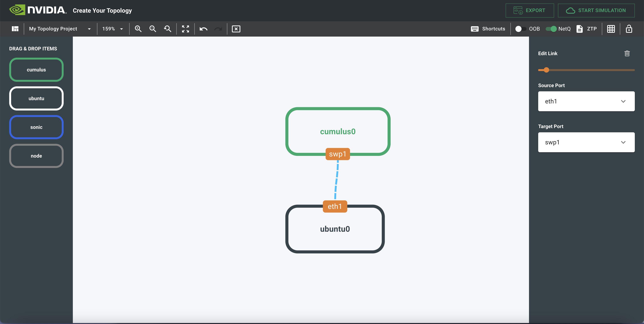Delete link with trash icon
644x324 pixels.
click(x=627, y=53)
